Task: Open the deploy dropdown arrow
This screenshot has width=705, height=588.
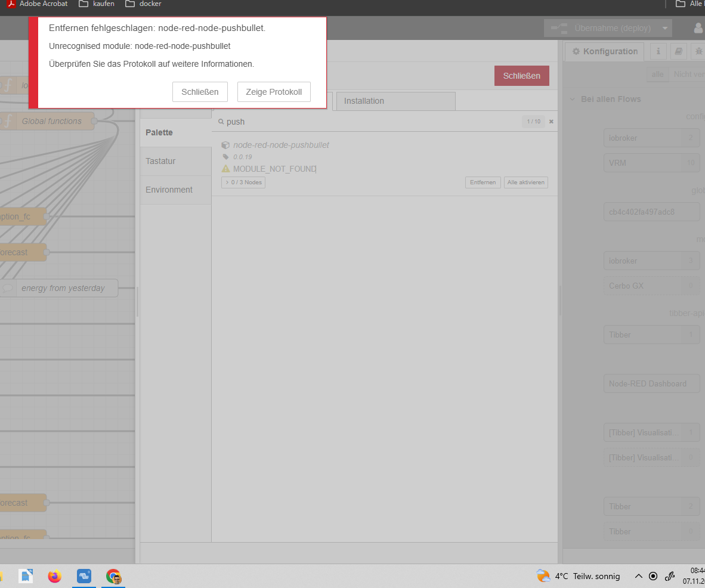Action: tap(665, 28)
